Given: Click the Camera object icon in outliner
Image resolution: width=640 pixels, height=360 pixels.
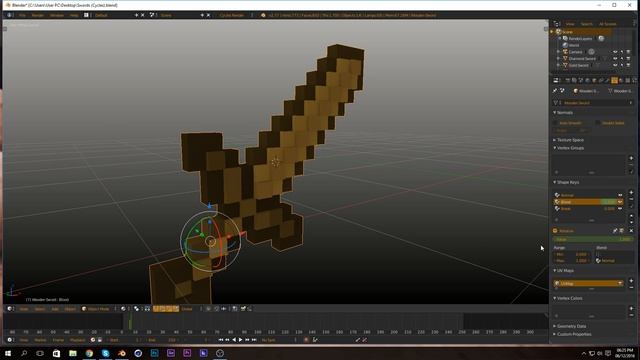Looking at the screenshot, I should point(565,52).
